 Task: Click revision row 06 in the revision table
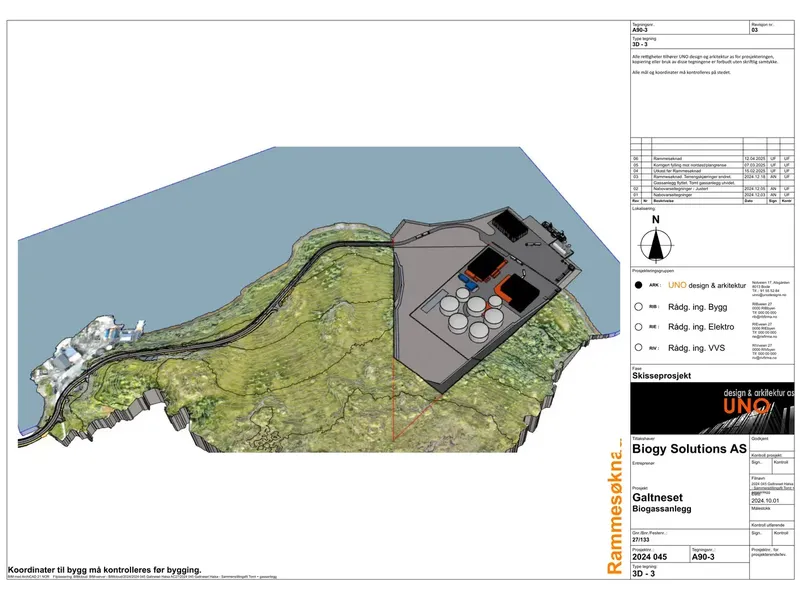pos(712,159)
